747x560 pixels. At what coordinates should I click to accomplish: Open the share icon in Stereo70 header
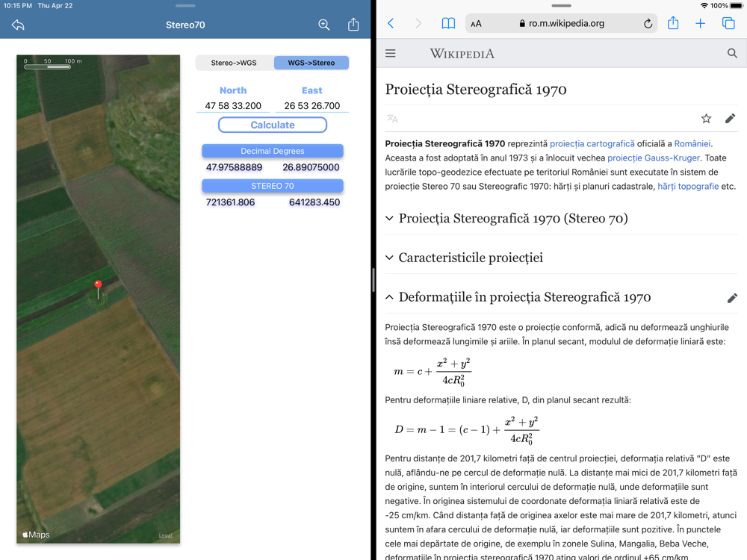click(353, 25)
